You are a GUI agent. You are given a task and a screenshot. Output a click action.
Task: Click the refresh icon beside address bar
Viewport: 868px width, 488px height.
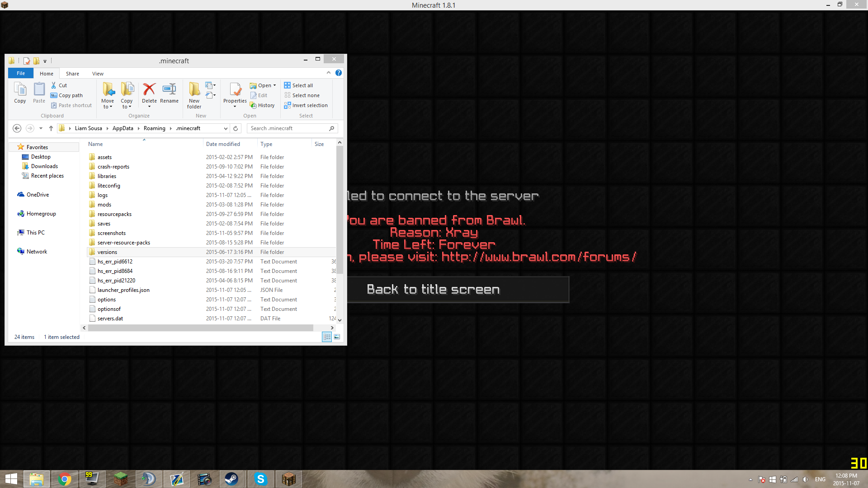pos(236,128)
